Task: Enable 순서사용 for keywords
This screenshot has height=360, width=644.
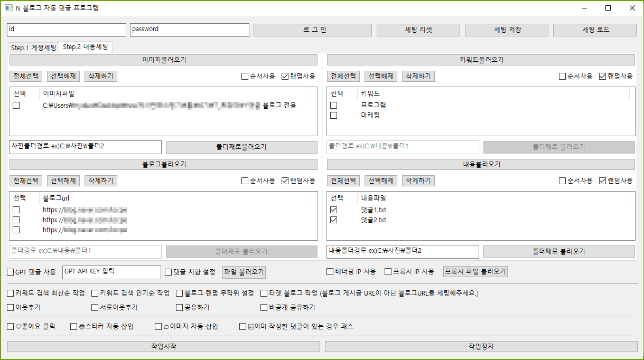Action: [x=562, y=76]
